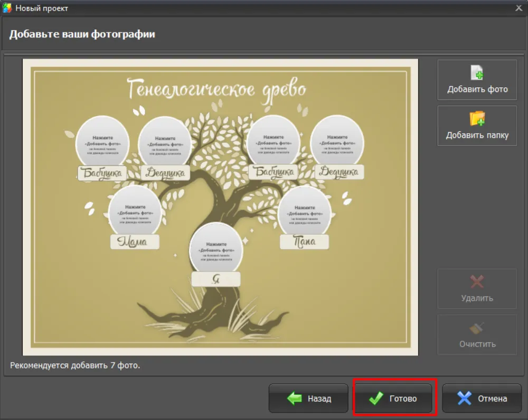
Task: Click the Папа name label
Action: [x=305, y=242]
